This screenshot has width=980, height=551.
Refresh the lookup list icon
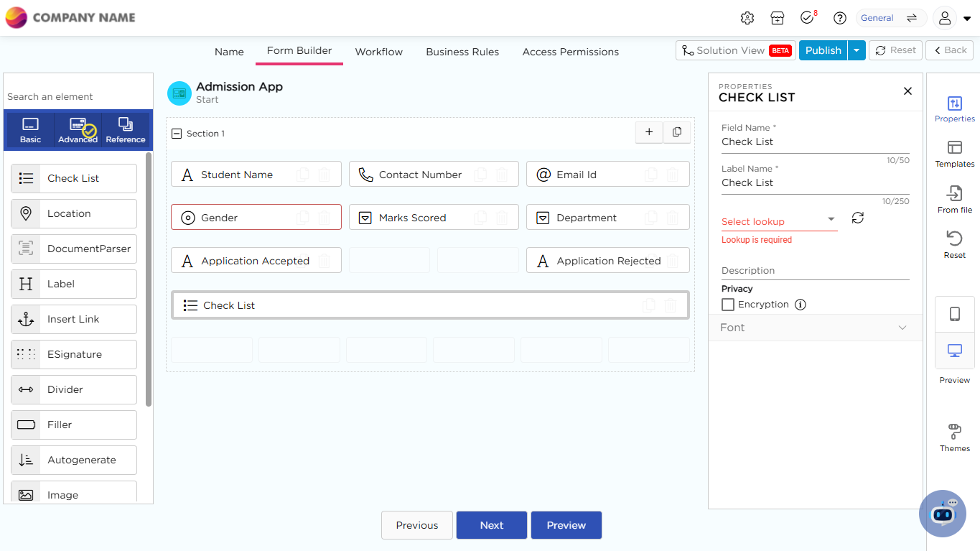point(857,218)
